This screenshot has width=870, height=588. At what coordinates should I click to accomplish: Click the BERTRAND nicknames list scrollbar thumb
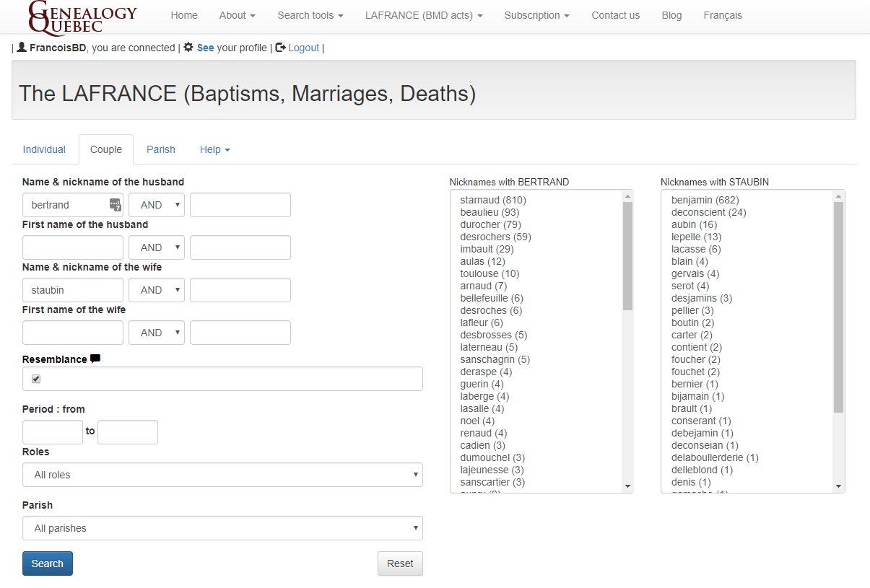[x=627, y=256]
